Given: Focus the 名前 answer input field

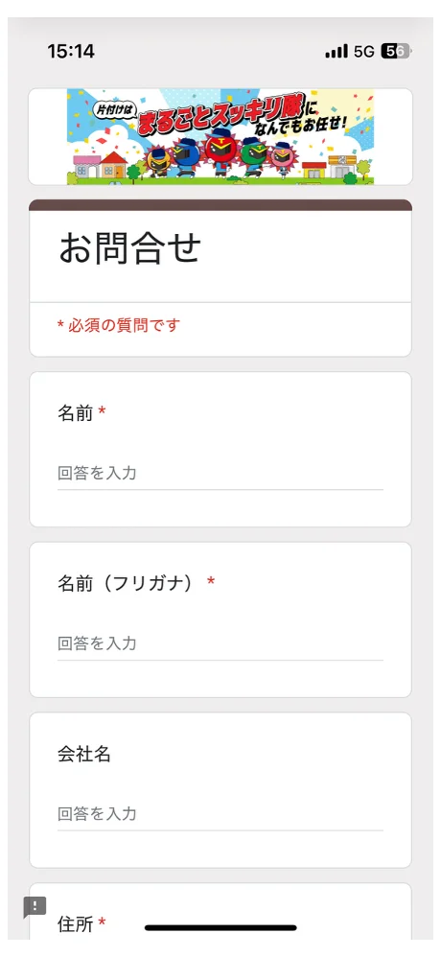Looking at the screenshot, I should coord(220,474).
